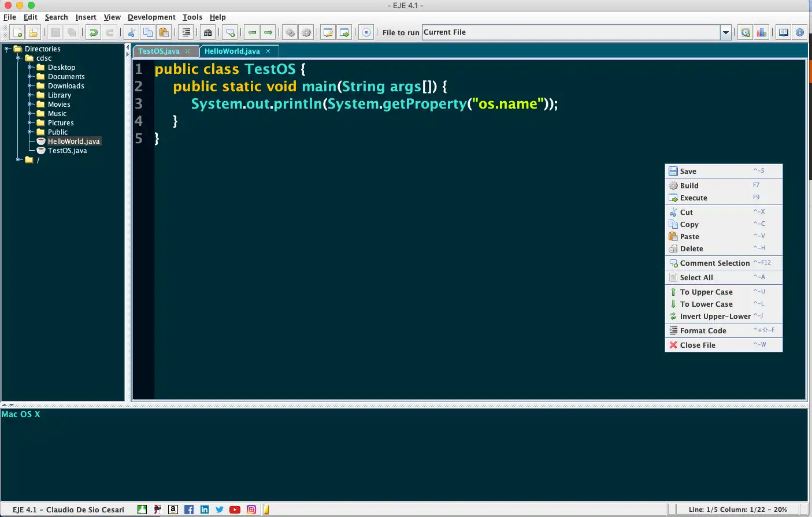Open the Instagram icon in status bar

tap(251, 509)
